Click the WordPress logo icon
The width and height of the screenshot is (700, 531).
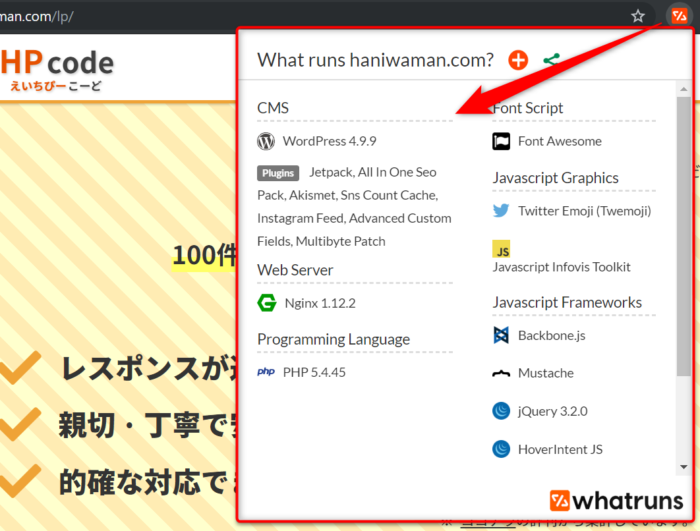[266, 141]
